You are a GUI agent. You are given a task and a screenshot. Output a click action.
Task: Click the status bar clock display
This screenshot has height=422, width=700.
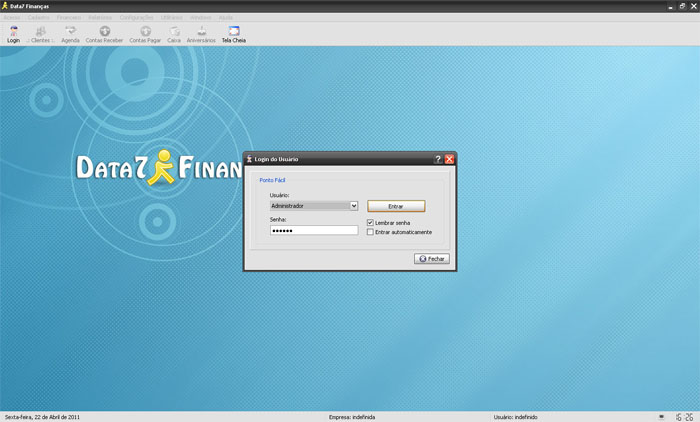(x=684, y=417)
